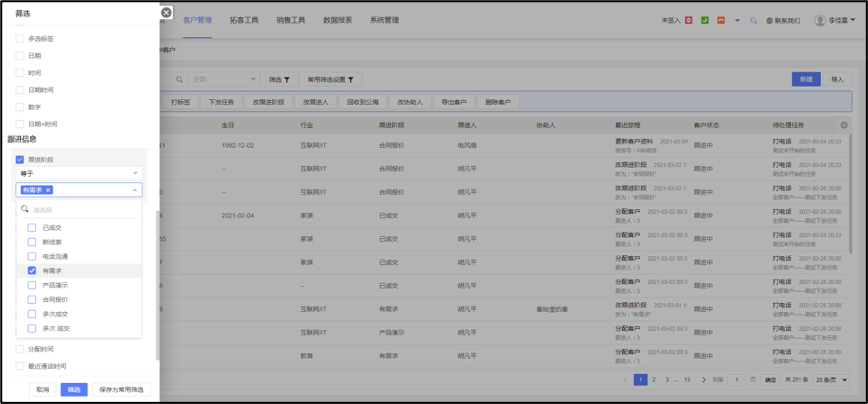The width and height of the screenshot is (868, 404).
Task: Check the 已成交 option in dropdown list
Action: coord(32,227)
